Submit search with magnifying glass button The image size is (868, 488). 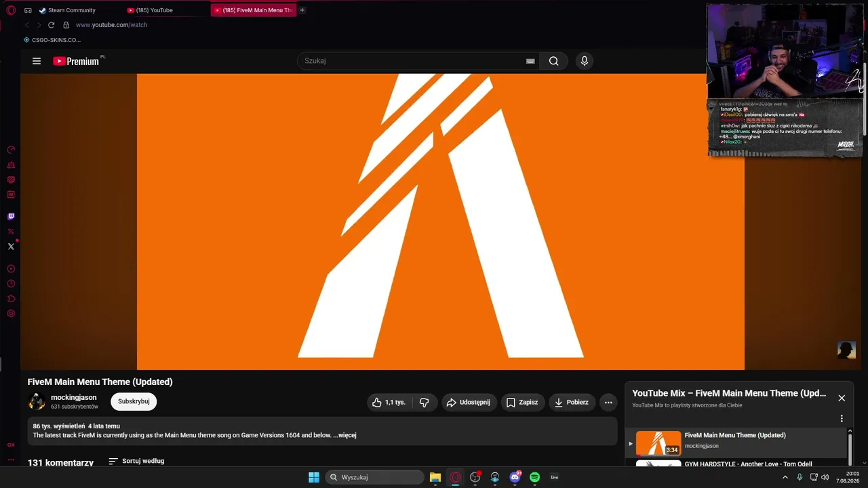554,61
